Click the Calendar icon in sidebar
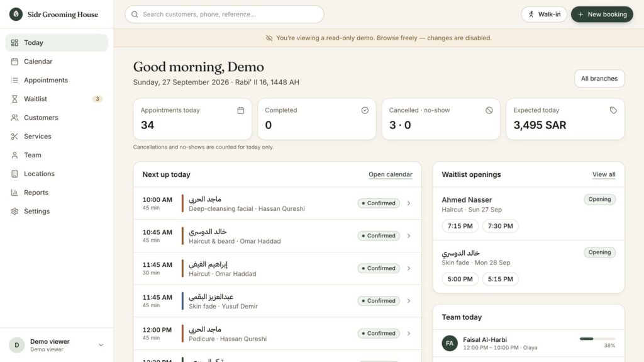The width and height of the screenshot is (644, 362). 15,62
